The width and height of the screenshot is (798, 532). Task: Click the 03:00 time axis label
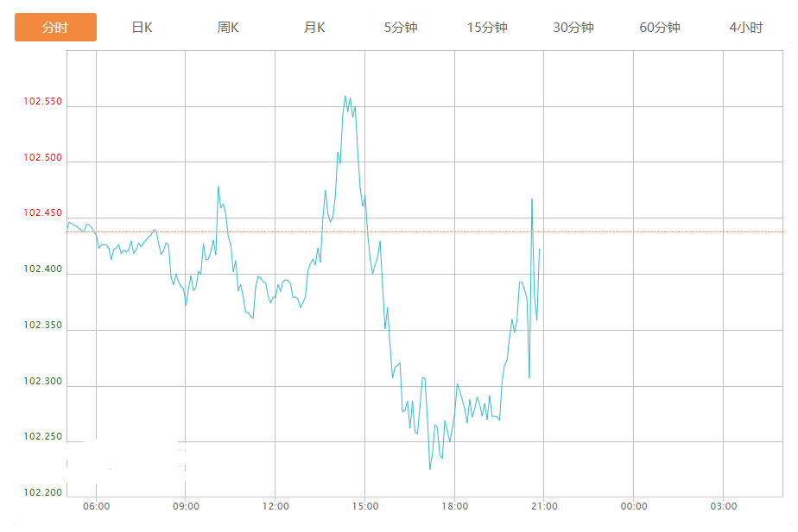click(723, 506)
